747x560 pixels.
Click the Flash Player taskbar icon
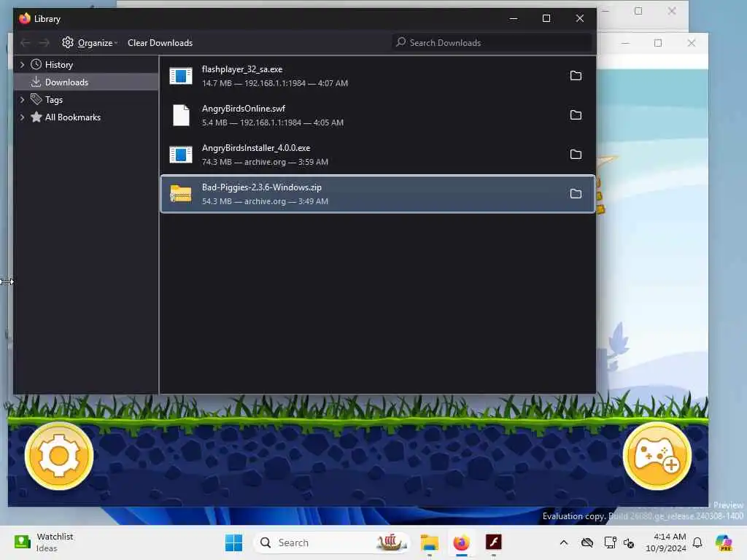[x=494, y=542]
